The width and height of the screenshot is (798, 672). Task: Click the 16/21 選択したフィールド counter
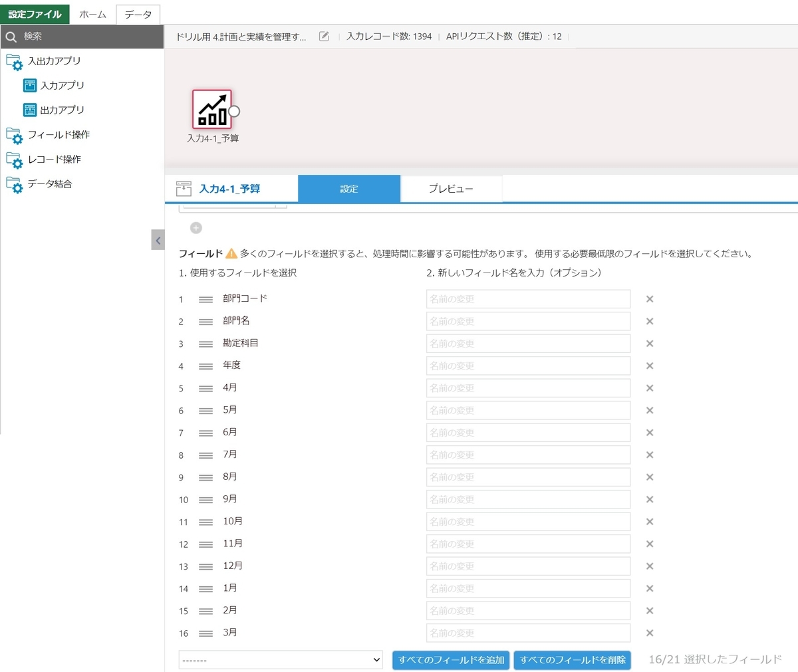(715, 660)
